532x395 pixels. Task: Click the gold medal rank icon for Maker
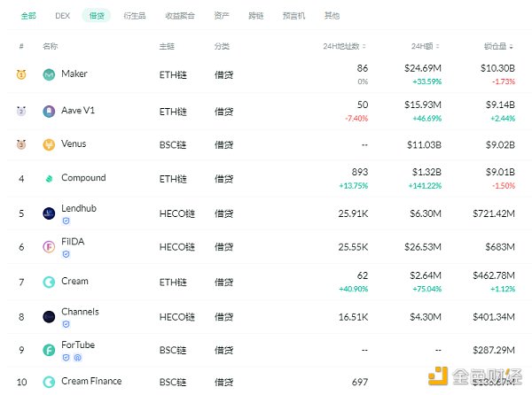pyautogui.click(x=20, y=75)
